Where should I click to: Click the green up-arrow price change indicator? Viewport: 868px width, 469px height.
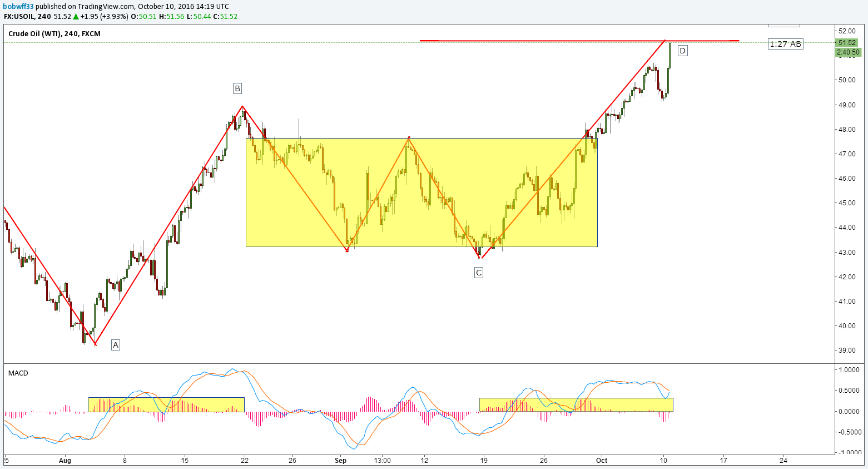(76, 16)
